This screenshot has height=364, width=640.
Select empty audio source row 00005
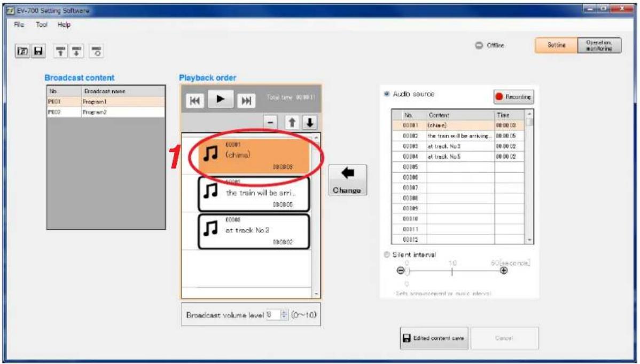[458, 167]
